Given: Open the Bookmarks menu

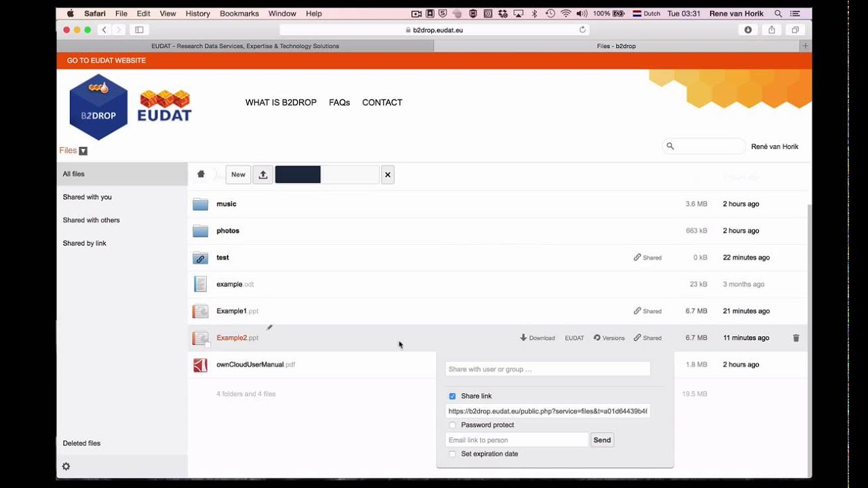Looking at the screenshot, I should (239, 14).
